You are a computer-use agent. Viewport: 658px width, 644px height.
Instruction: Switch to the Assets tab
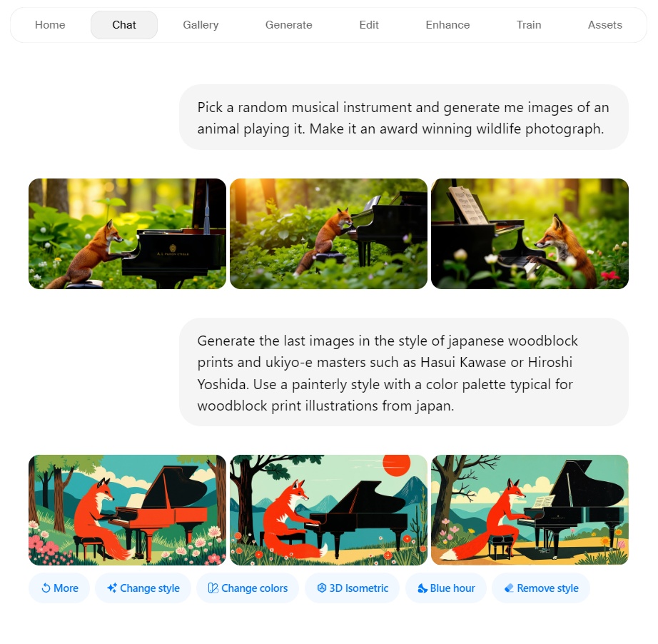604,25
